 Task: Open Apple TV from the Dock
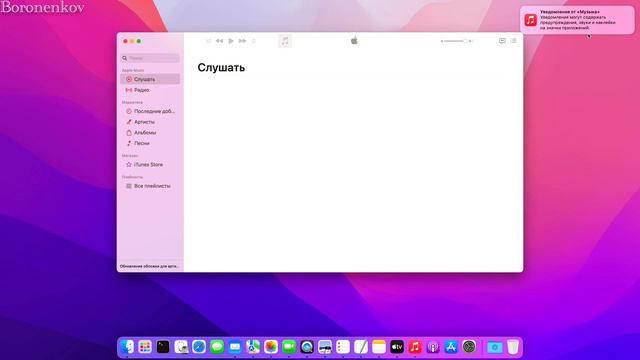point(397,347)
